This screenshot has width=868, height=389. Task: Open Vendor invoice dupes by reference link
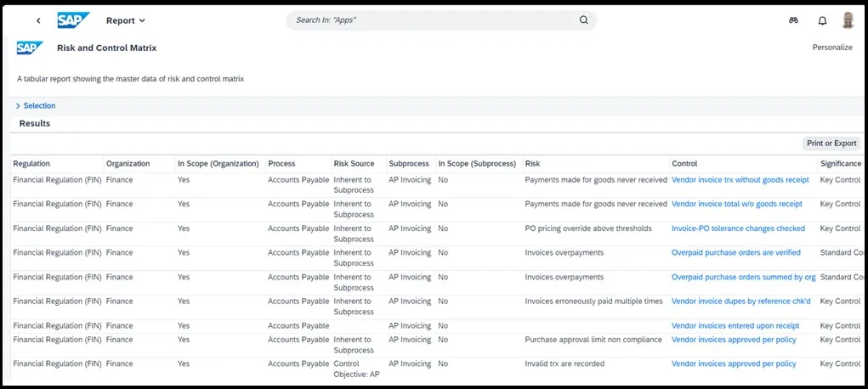(740, 302)
